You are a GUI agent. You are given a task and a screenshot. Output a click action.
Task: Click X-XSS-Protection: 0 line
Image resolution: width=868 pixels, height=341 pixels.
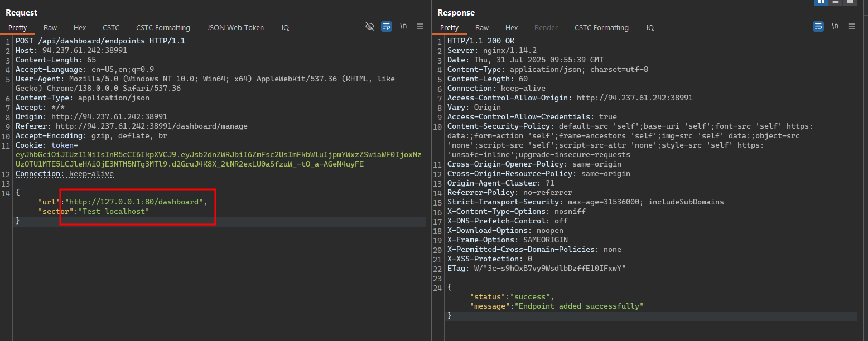(490, 259)
